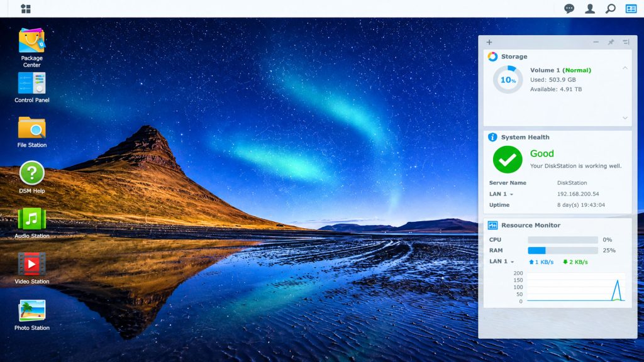Screen dimensions: 644x362
Task: Toggle the widgets panel icon
Action: (x=631, y=9)
